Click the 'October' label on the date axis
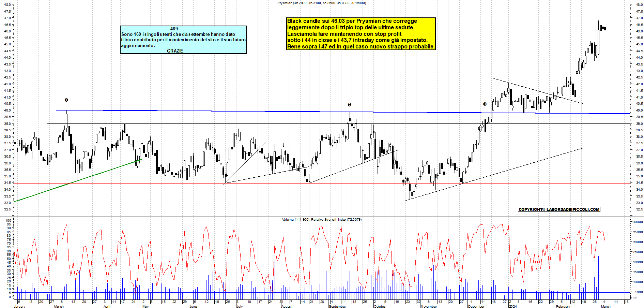Screen dimensions: 644x308 click(x=380, y=306)
